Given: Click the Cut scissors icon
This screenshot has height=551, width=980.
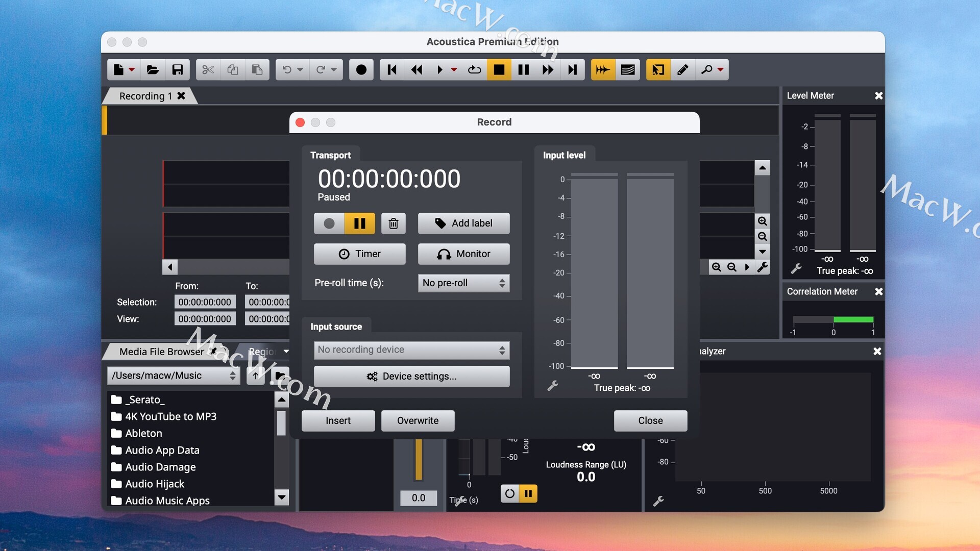Looking at the screenshot, I should coord(208,70).
